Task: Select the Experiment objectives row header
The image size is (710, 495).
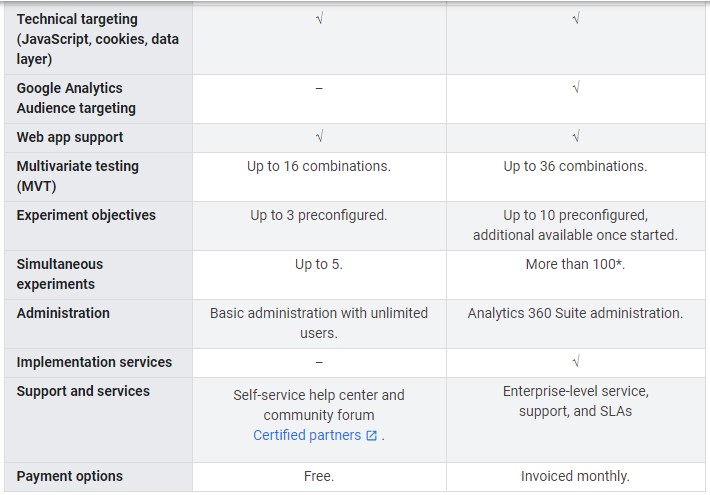Action: pos(86,215)
